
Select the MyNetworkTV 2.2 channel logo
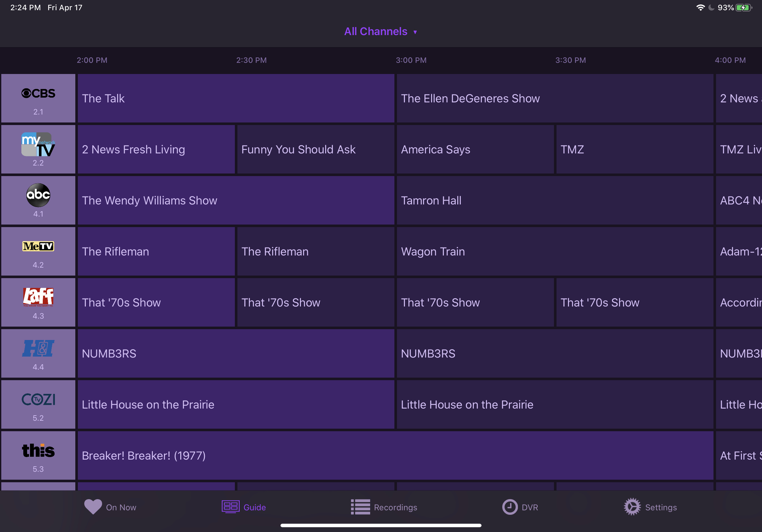tap(38, 144)
